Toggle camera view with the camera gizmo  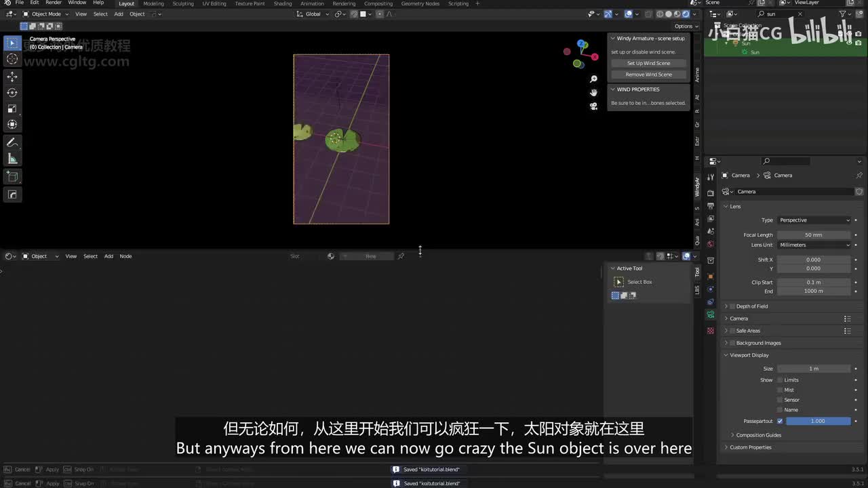coord(593,106)
